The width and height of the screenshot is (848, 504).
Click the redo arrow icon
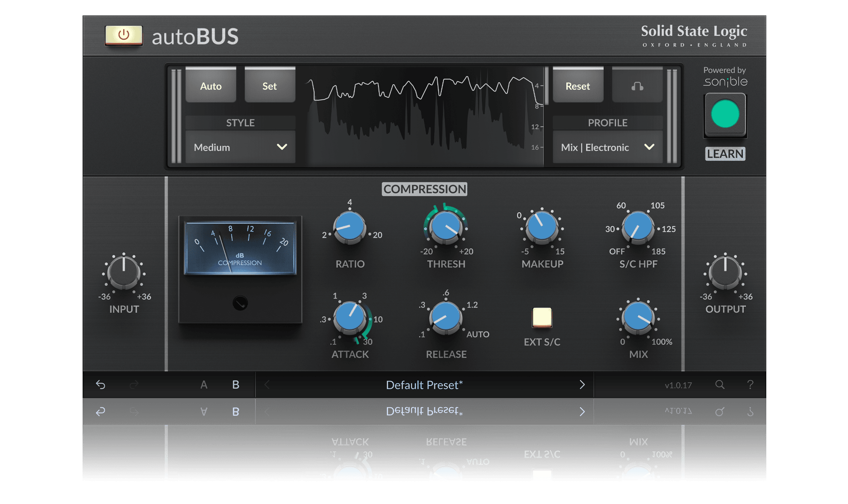pos(134,385)
